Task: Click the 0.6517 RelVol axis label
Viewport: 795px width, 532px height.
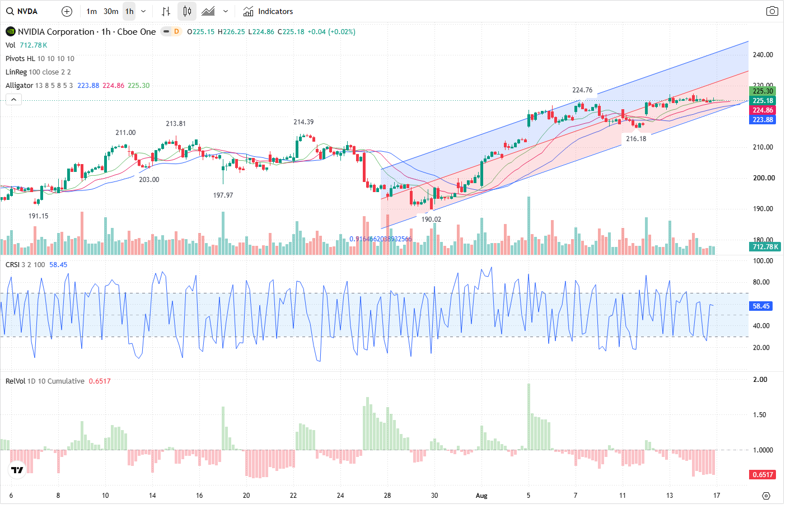Action: tap(763, 474)
